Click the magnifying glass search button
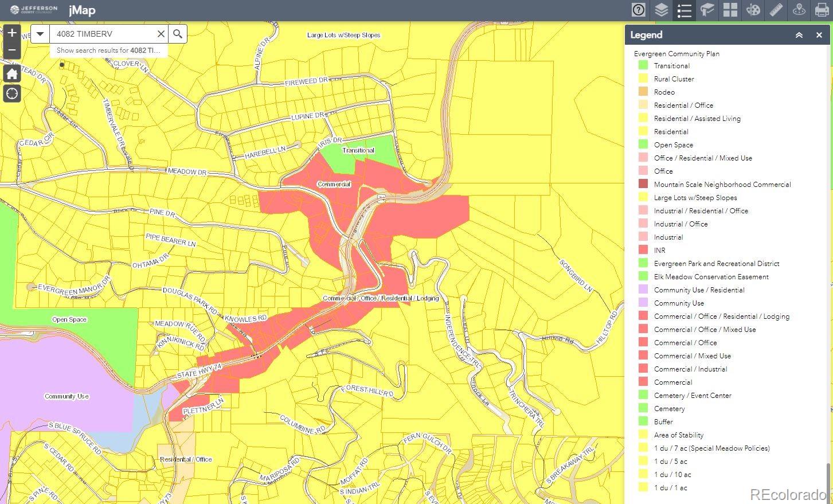 (x=178, y=34)
